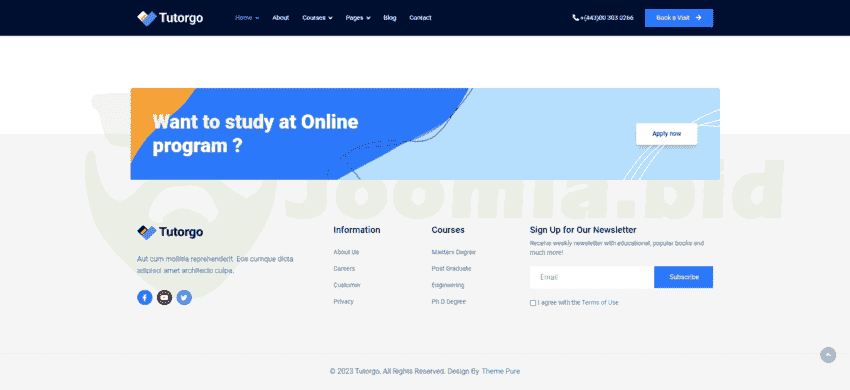Click the Tutorgo logo in header
This screenshot has width=850, height=390.
point(170,18)
